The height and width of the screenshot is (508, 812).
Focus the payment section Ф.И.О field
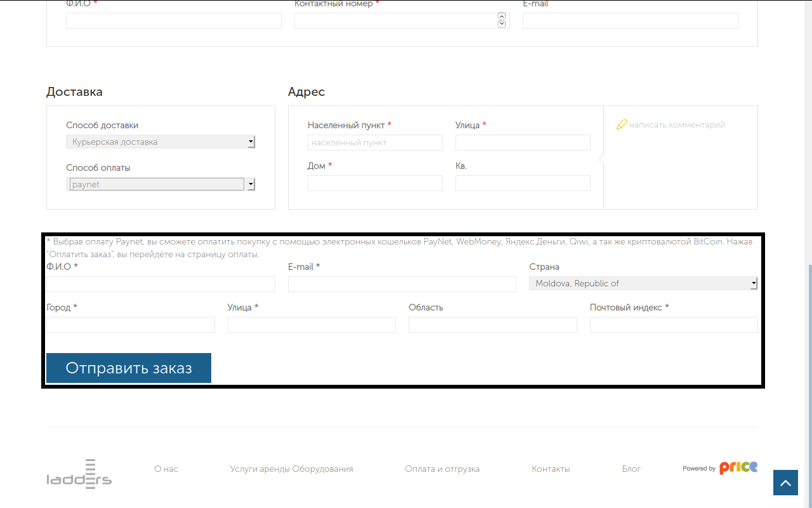pyautogui.click(x=160, y=284)
